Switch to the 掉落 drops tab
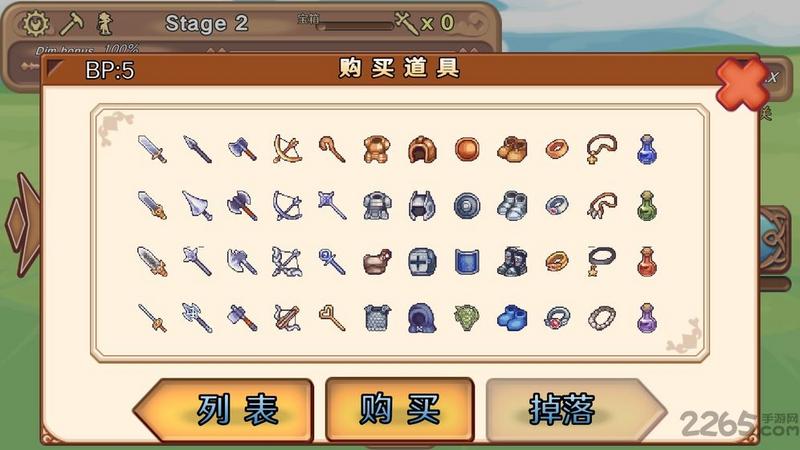The width and height of the screenshot is (800, 450). tap(576, 410)
